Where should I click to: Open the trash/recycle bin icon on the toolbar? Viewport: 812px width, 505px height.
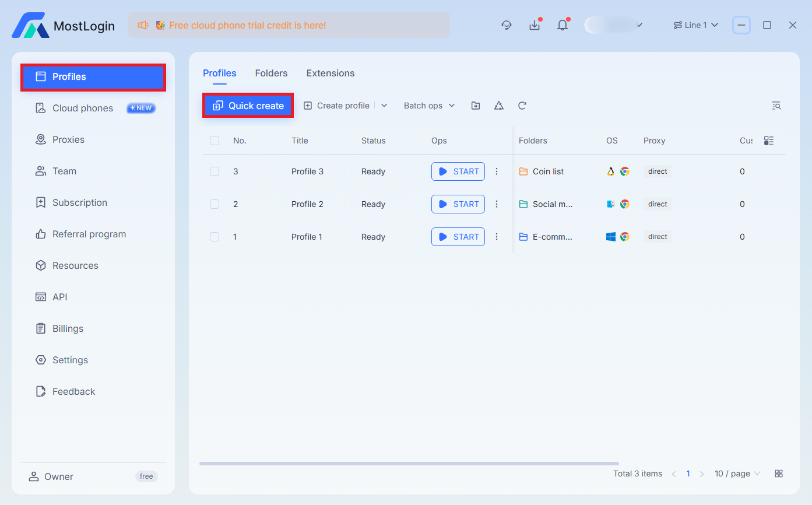click(498, 106)
